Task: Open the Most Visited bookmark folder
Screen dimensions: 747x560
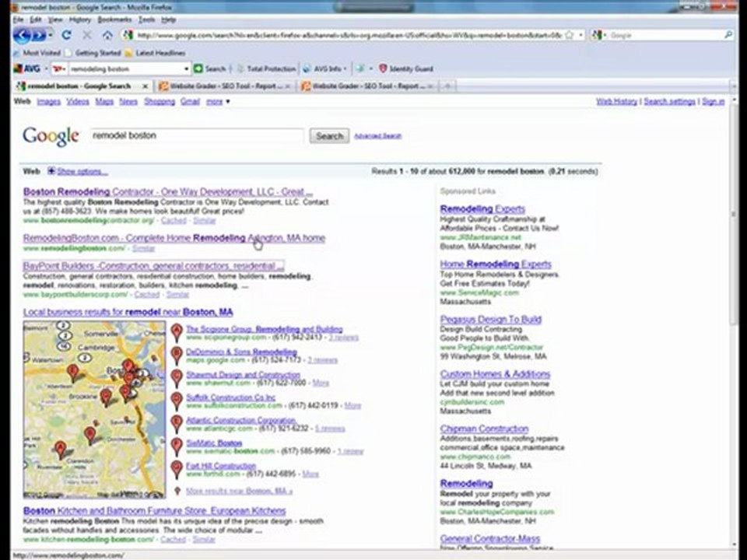Action: [37, 53]
